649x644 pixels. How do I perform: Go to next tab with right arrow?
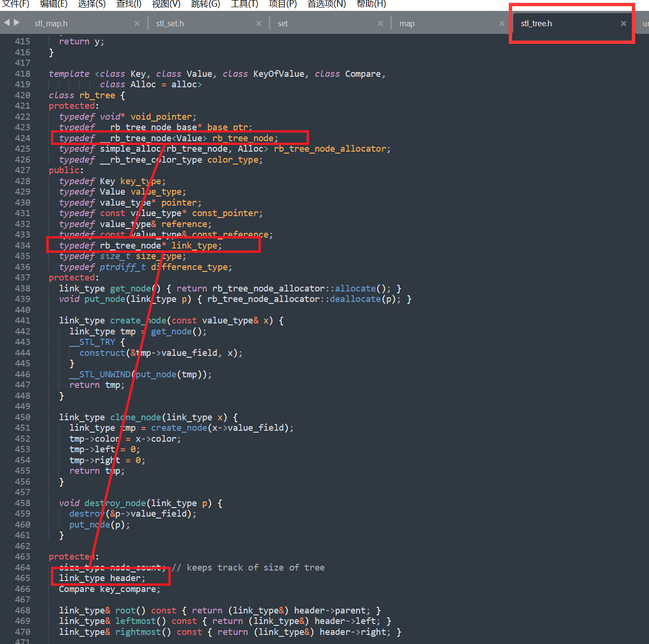(x=17, y=22)
